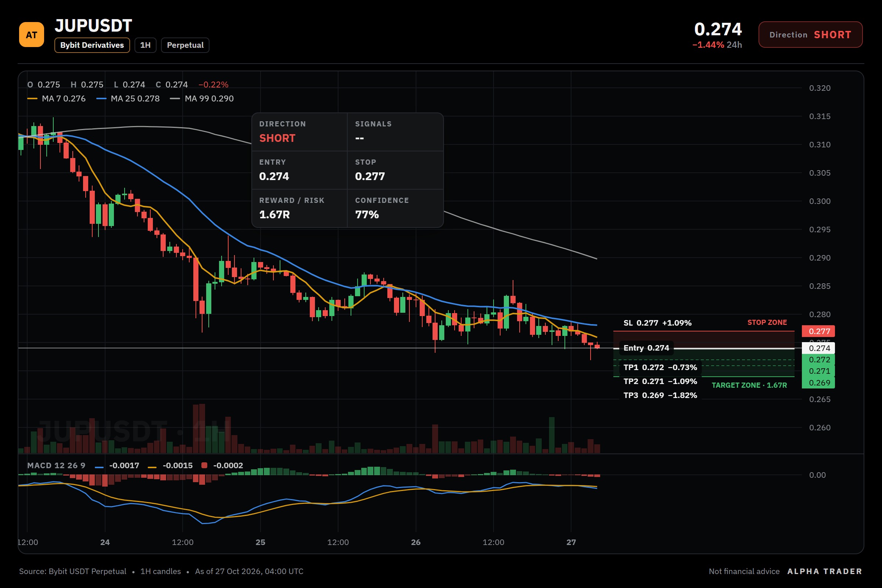This screenshot has height=588, width=882.
Task: Click the −1.44% 24h change text
Action: click(x=717, y=44)
